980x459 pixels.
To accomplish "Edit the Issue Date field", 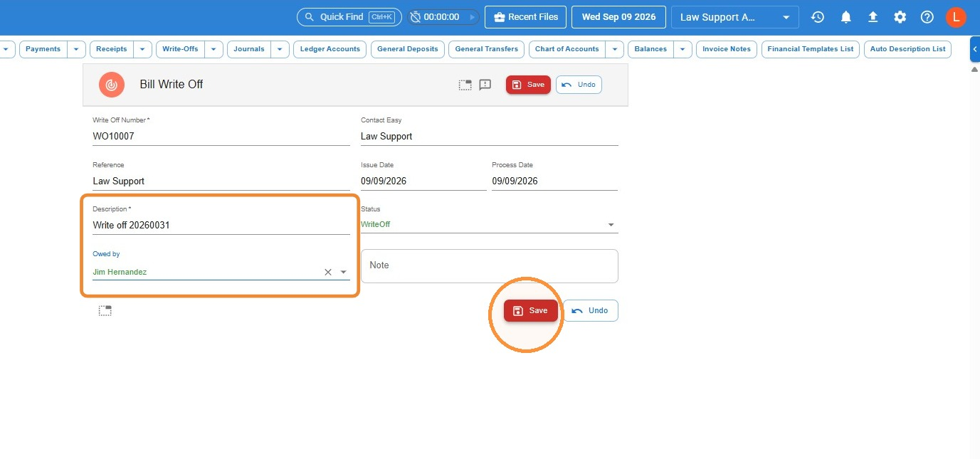I will (x=423, y=181).
